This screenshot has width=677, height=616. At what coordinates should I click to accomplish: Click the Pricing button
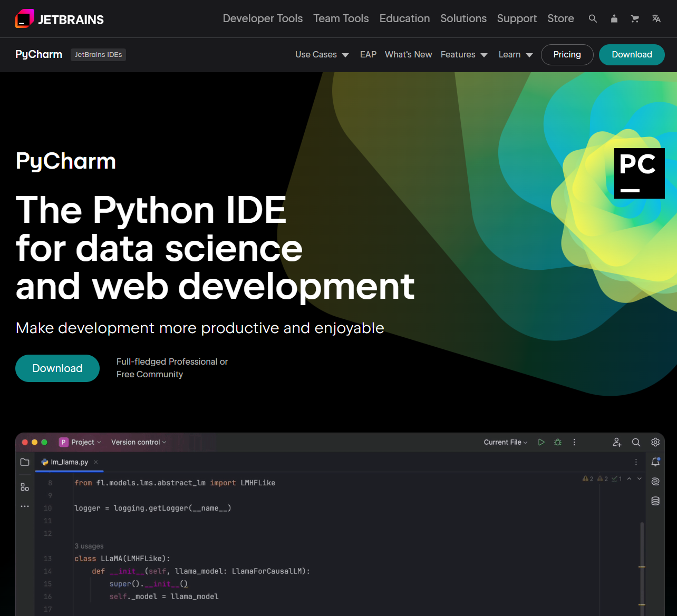pos(567,55)
